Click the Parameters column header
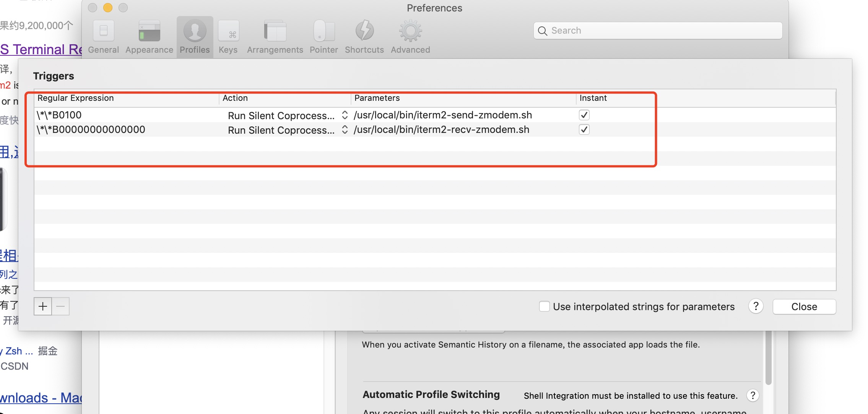This screenshot has height=414, width=868. 377,98
